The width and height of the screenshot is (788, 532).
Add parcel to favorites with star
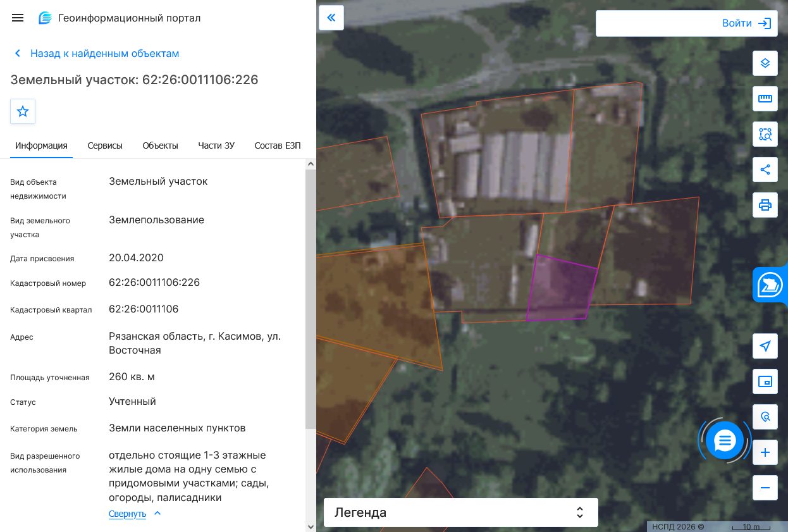tap(23, 111)
